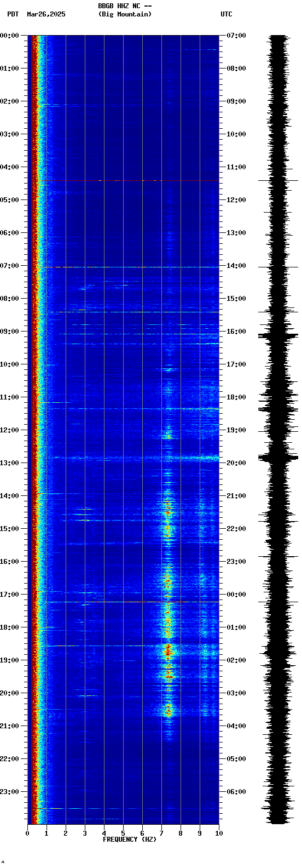302x868 pixels.
Task: Click the 12:00 PDT time label on the left axis
Action: (x=9, y=430)
